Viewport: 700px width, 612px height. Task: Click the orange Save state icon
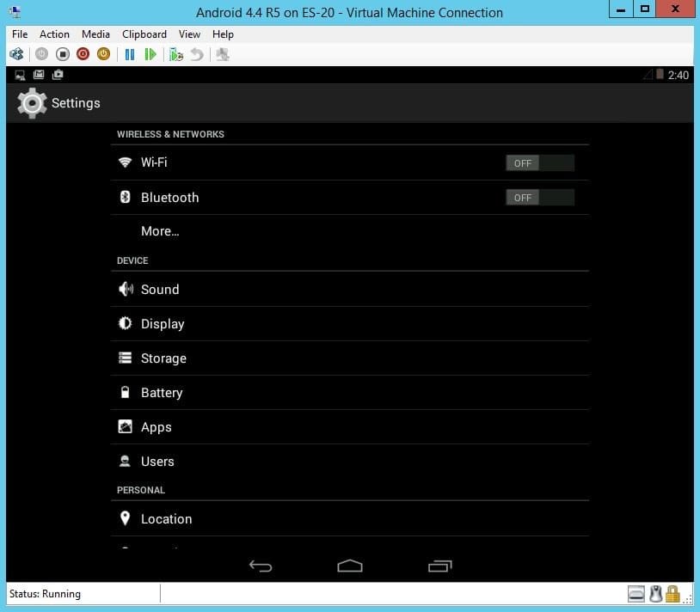coord(103,54)
